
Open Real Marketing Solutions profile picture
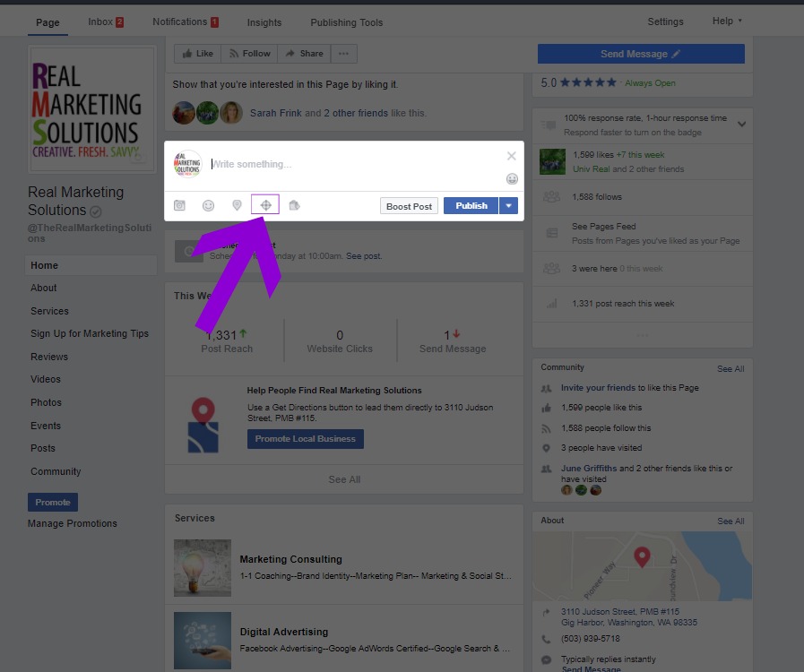(x=92, y=109)
